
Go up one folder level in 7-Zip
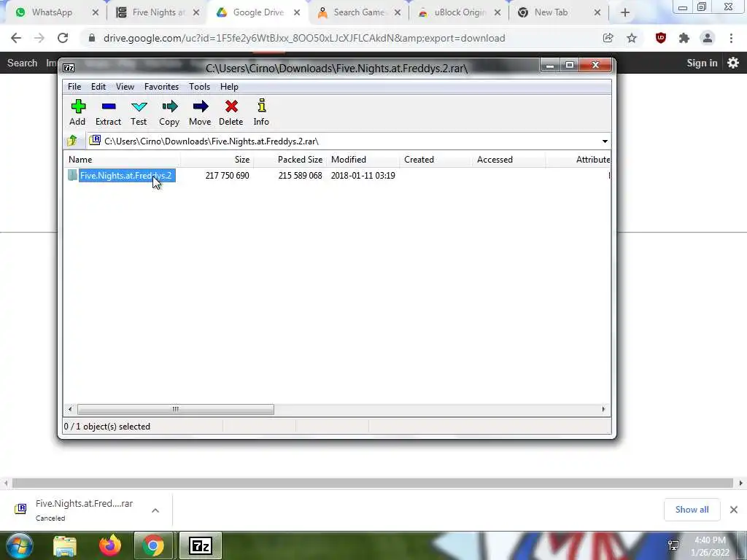72,141
